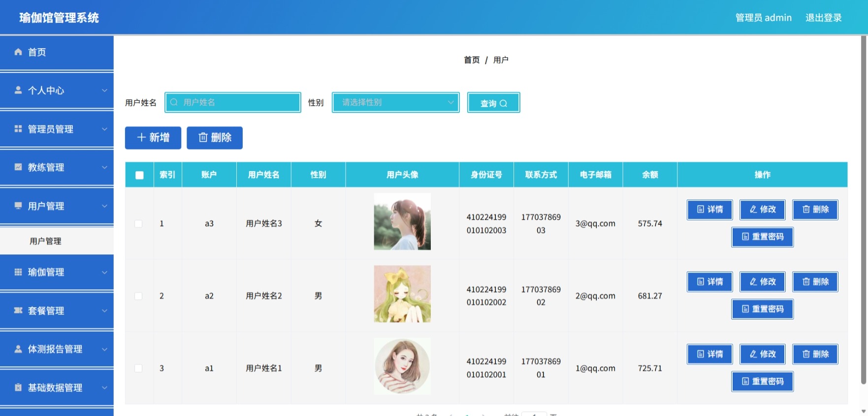Click the 瑜伽馆管理系统 title
This screenshot has width=868, height=416.
coord(59,18)
